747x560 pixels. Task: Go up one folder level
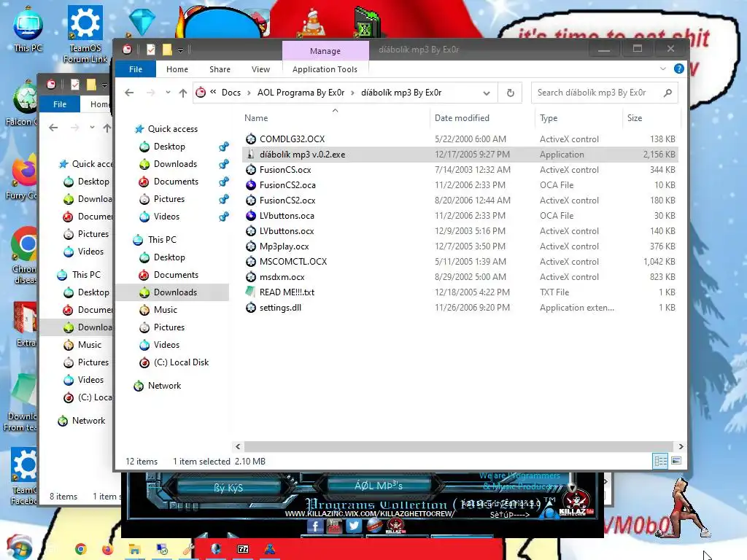(183, 93)
